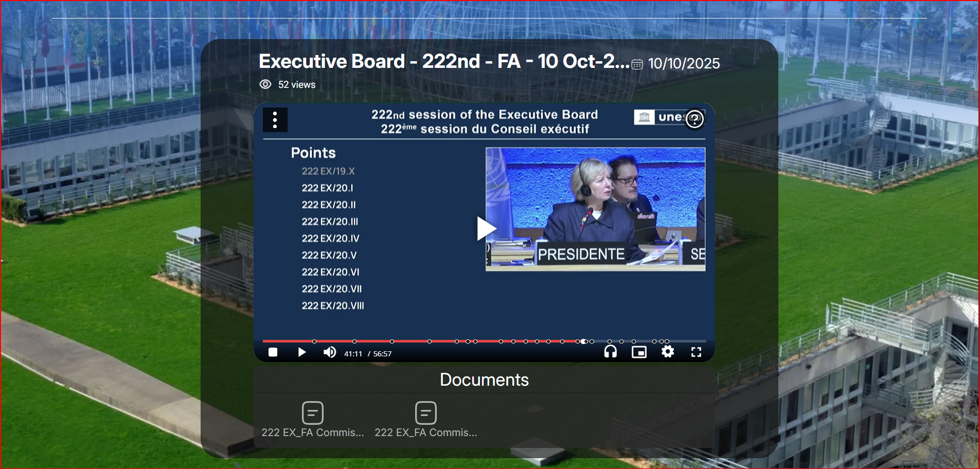Open the three-dot video options menu
Viewport: 980px width, 469px height.
pos(275,120)
